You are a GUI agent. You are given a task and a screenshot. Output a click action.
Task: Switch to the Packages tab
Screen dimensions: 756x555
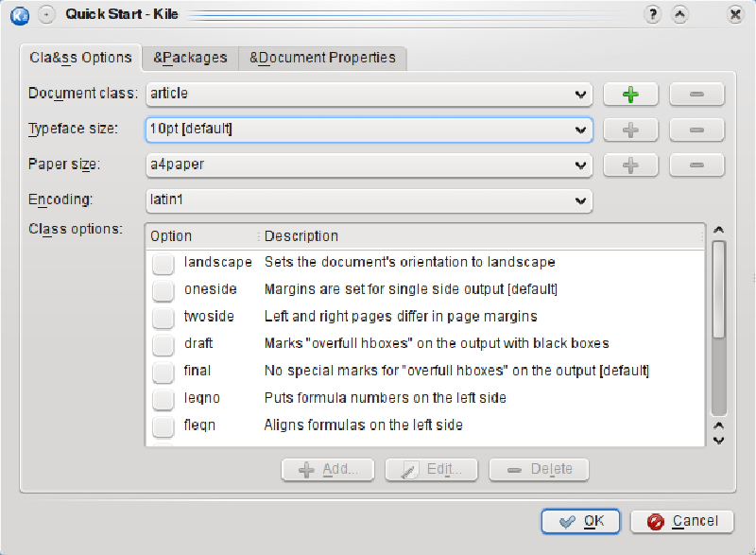click(x=191, y=58)
